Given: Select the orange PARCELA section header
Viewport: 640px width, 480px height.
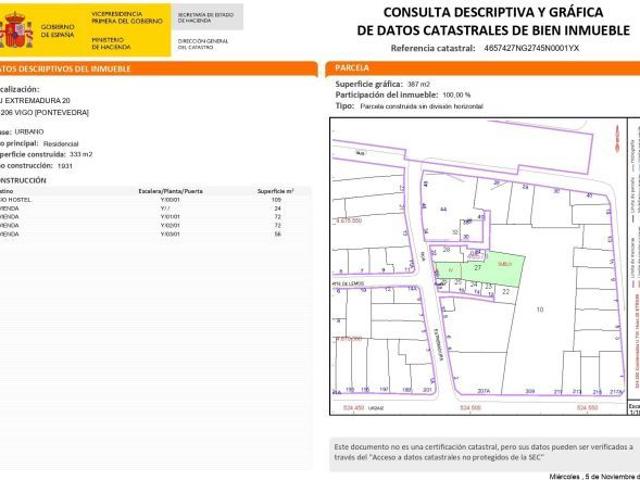Looking at the screenshot, I should (480, 68).
